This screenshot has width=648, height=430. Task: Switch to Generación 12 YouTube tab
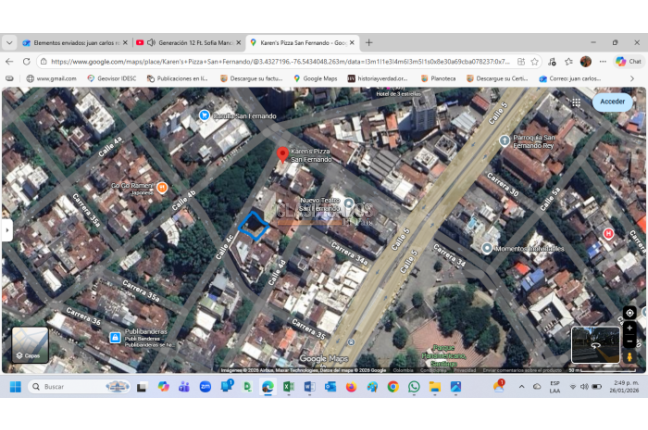pyautogui.click(x=189, y=43)
